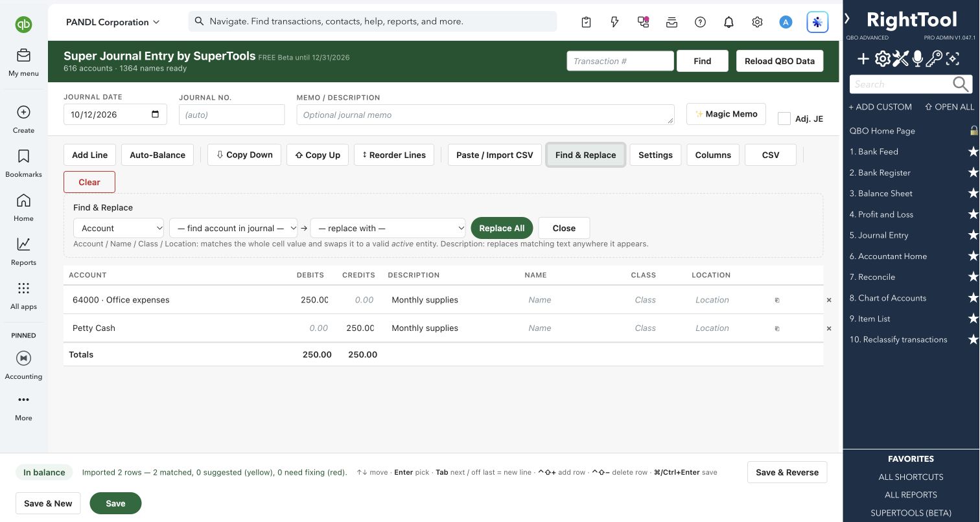Image resolution: width=980 pixels, height=522 pixels.
Task: Open My menu briefcase icon
Action: click(x=23, y=56)
